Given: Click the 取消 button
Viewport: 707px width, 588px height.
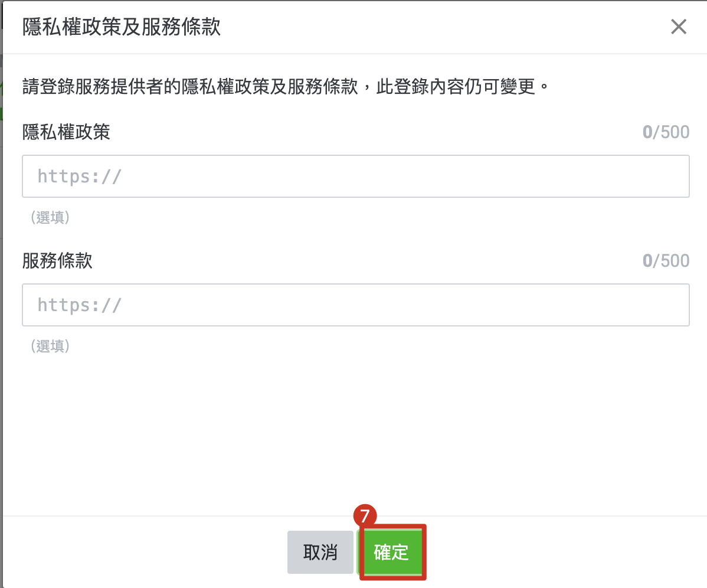Looking at the screenshot, I should coord(320,552).
